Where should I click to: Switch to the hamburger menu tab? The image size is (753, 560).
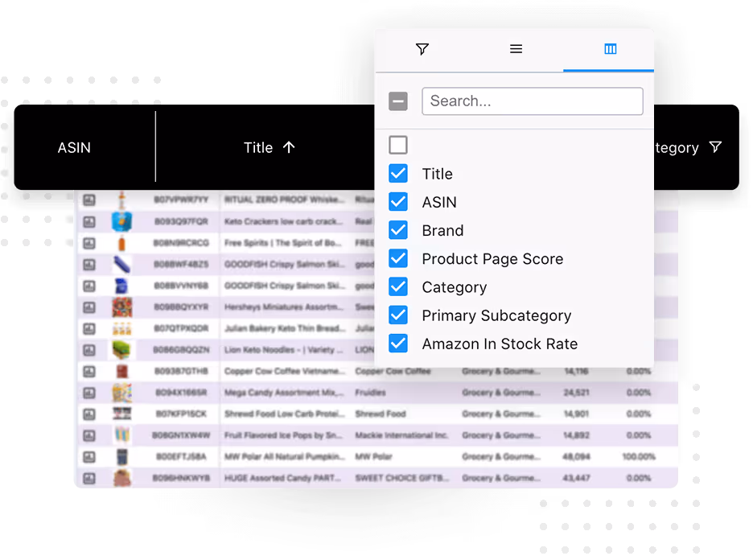pos(516,49)
